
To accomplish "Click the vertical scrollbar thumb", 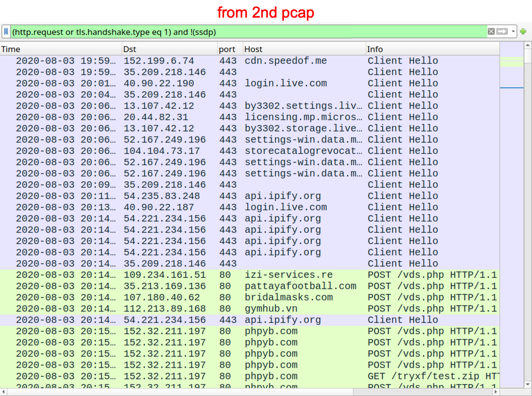I will pos(528,56).
